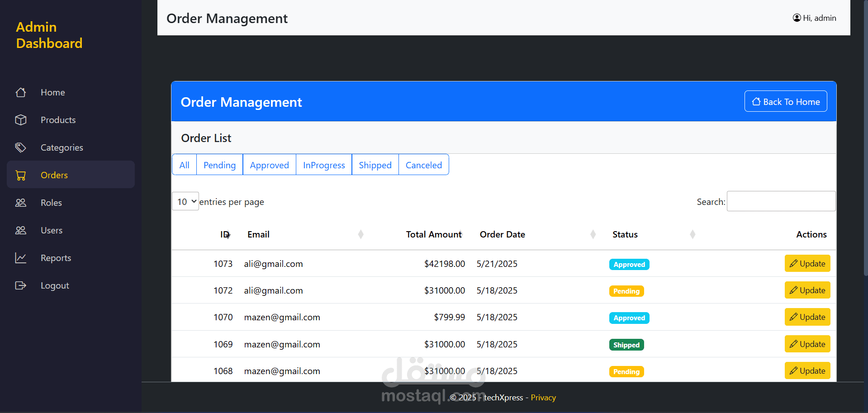868x413 pixels.
Task: Open Products via the box icon
Action: [x=21, y=120]
